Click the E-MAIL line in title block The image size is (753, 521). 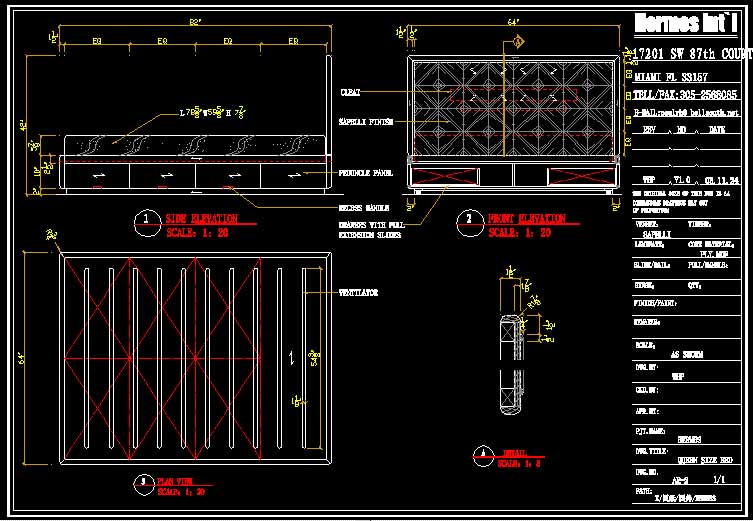coord(687,113)
